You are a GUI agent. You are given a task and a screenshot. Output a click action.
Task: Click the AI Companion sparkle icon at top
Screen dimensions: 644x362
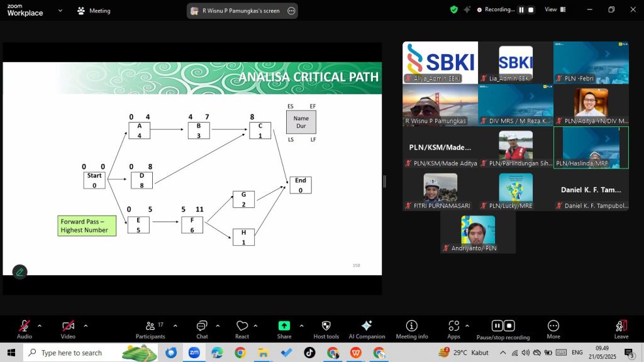point(467,9)
